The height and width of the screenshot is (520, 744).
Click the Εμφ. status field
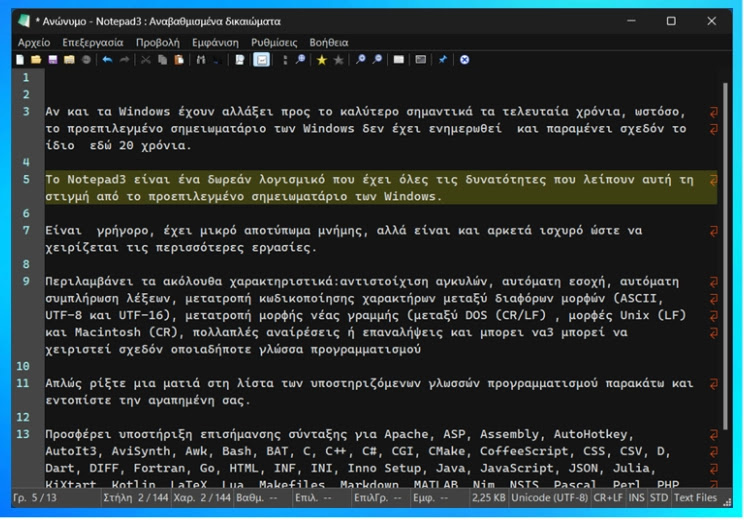pos(439,498)
